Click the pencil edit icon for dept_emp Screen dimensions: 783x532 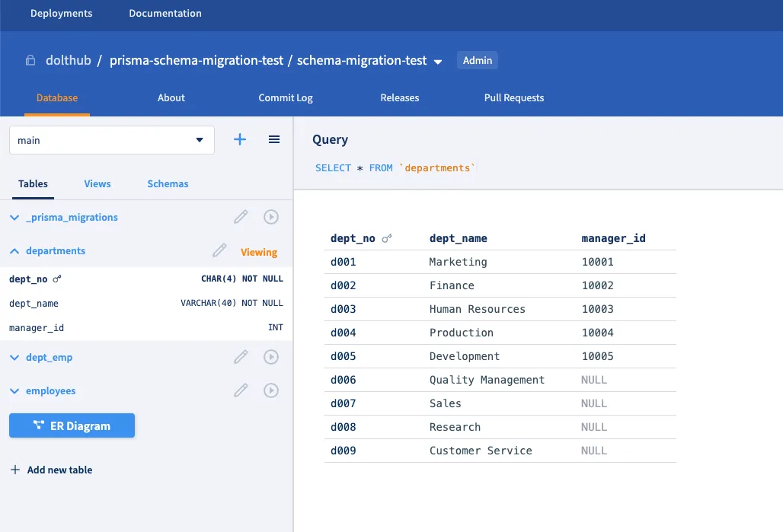click(x=241, y=357)
